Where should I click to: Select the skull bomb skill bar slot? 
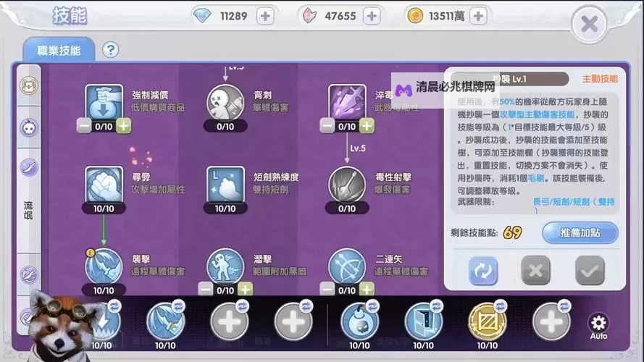[x=359, y=322]
